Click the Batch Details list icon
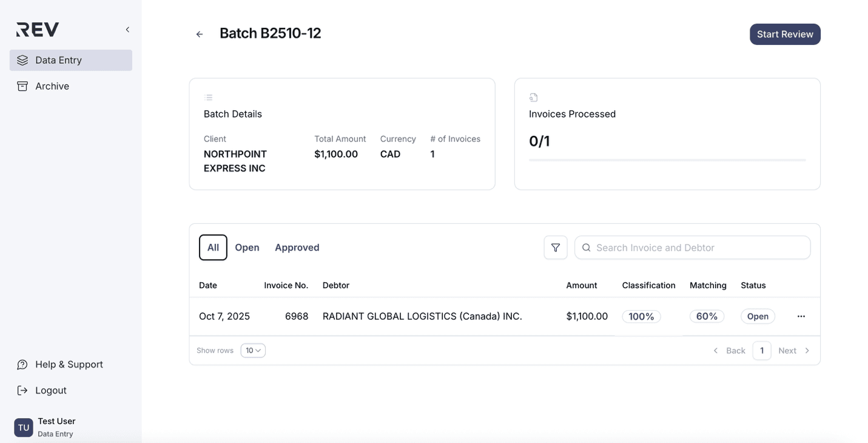This screenshot has height=443, width=868. [x=209, y=98]
